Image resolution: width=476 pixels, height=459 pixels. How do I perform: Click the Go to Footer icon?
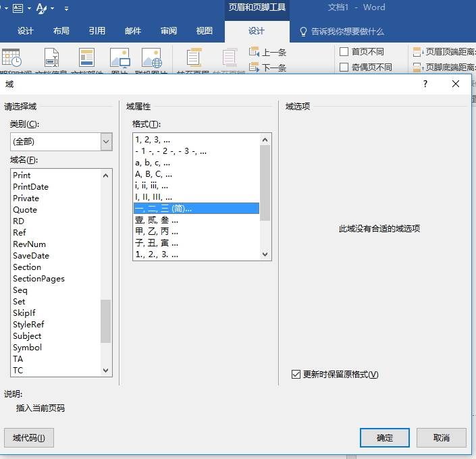click(230, 57)
